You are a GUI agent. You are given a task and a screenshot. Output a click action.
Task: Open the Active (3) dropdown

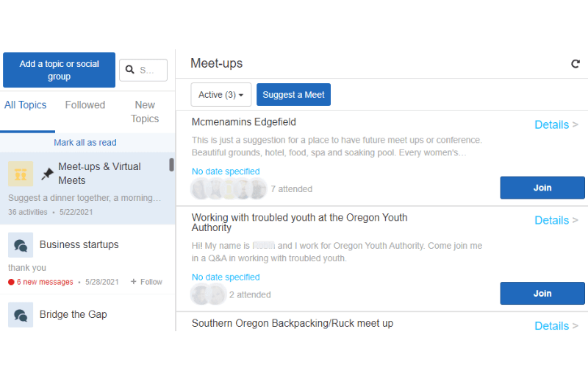[x=221, y=95]
